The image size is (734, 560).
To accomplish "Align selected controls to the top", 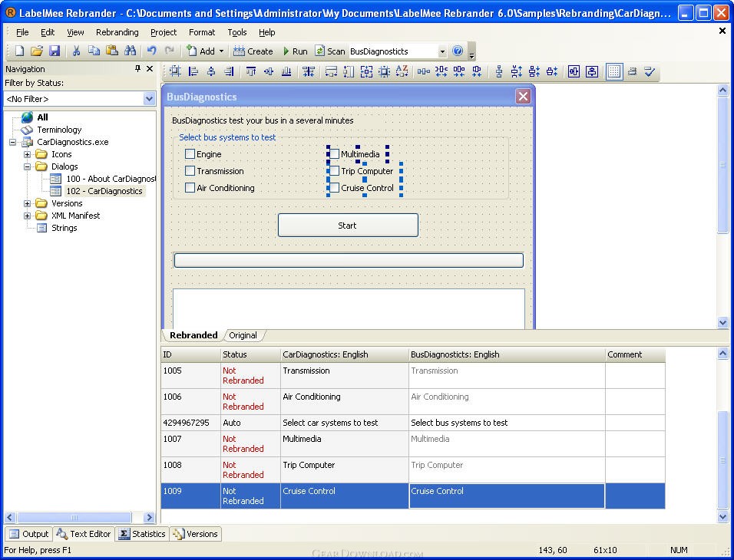I will 251,71.
